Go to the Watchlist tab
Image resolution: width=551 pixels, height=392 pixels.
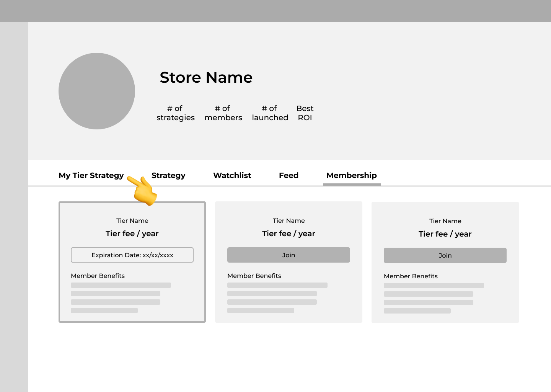232,175
